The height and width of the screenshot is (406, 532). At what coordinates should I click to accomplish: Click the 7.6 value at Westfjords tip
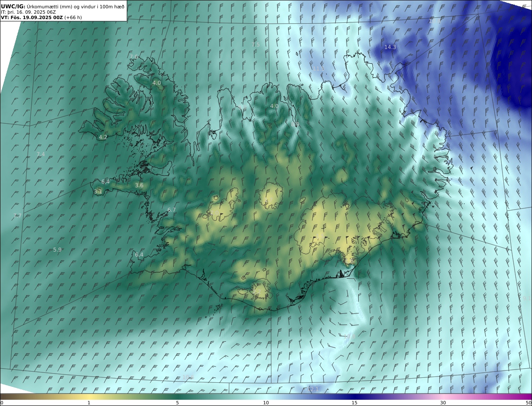[x=134, y=57]
